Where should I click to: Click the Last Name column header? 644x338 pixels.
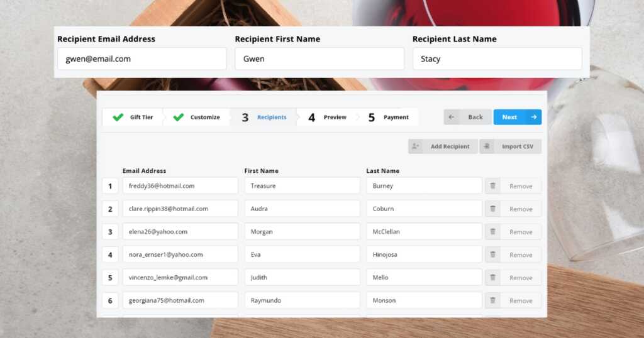[383, 171]
